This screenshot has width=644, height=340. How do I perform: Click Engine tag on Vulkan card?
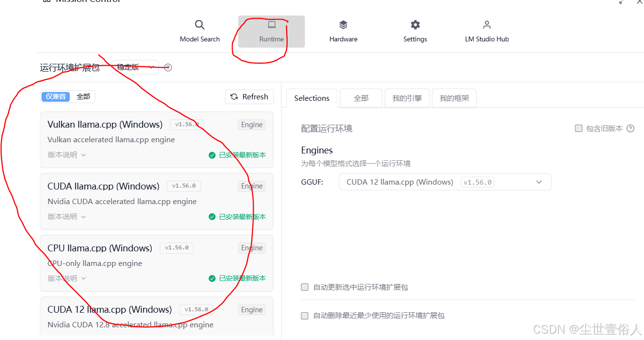click(x=252, y=125)
